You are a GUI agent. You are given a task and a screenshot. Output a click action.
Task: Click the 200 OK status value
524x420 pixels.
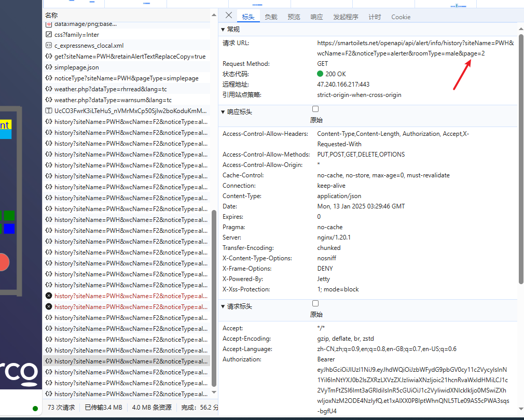[x=336, y=74]
